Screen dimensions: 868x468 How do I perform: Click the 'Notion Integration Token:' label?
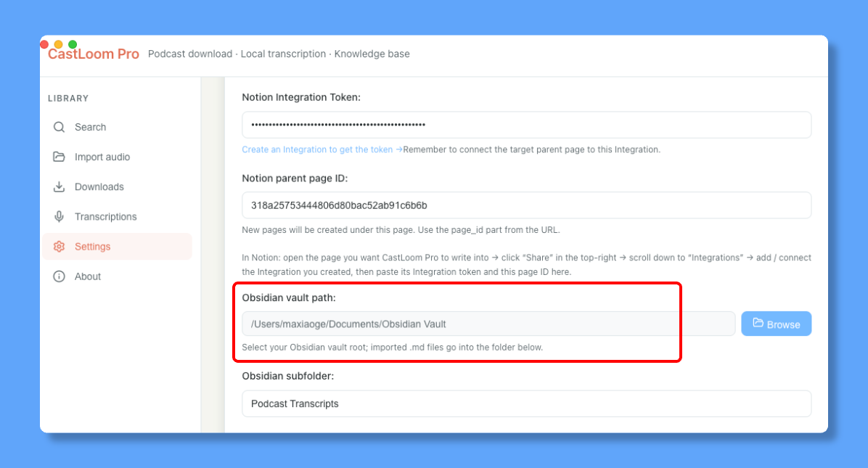pyautogui.click(x=301, y=97)
